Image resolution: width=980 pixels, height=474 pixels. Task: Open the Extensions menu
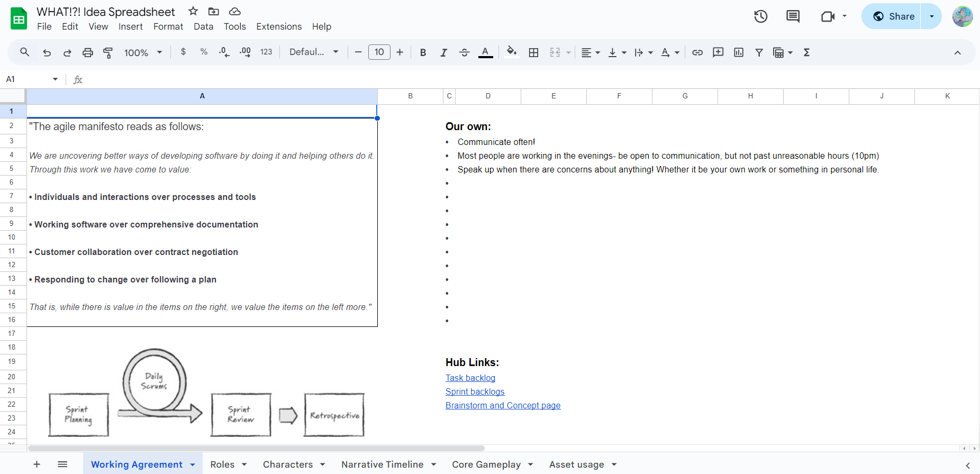[x=279, y=26]
